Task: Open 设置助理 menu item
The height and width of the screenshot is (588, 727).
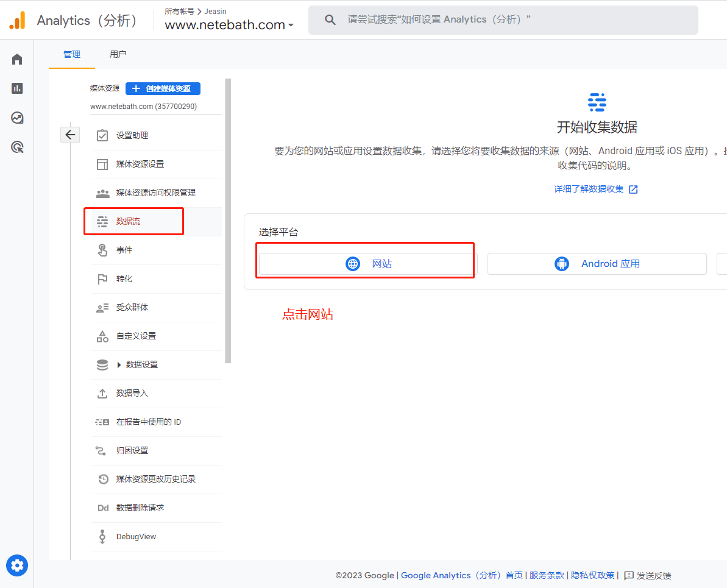Action: coord(157,135)
